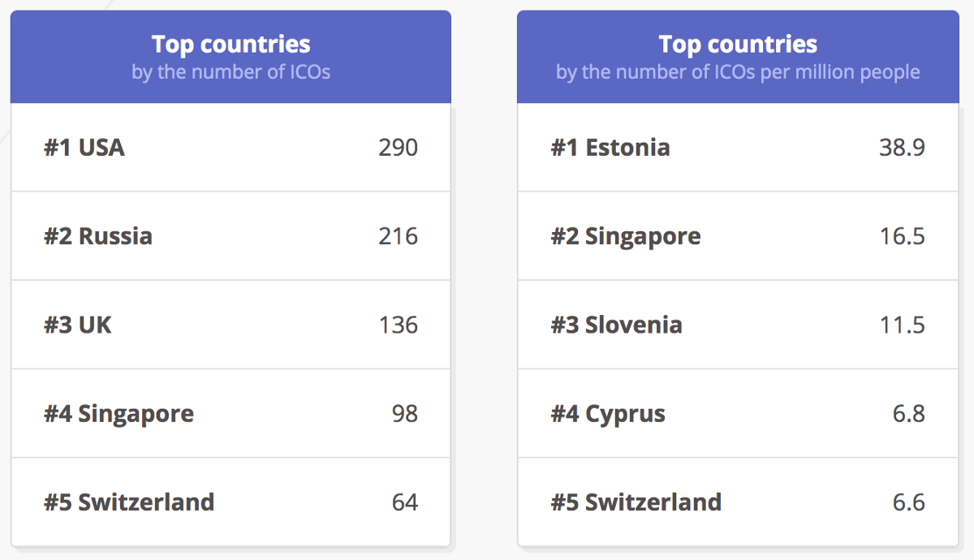Click the Estonia value 38.9
Screen dimensions: 974x560
point(902,148)
